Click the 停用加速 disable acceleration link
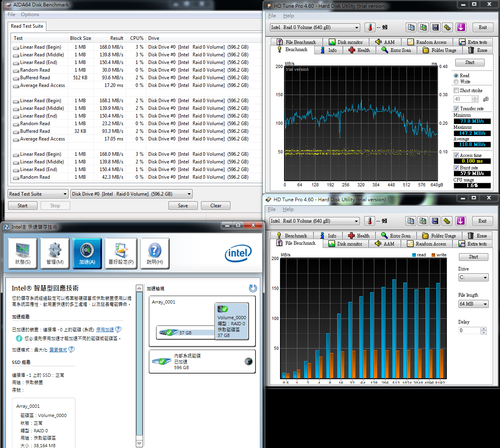Image resolution: width=500 pixels, height=448 pixels. tap(105, 329)
